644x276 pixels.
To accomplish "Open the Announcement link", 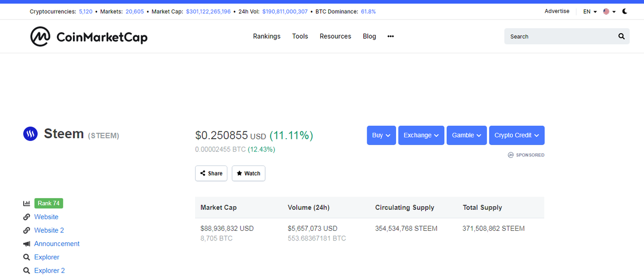I will pos(57,244).
